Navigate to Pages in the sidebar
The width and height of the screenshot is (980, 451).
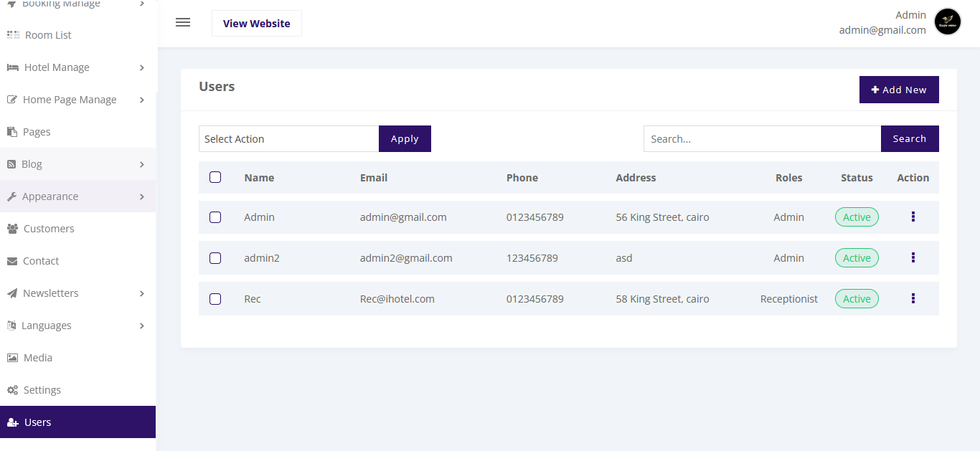pyautogui.click(x=36, y=132)
